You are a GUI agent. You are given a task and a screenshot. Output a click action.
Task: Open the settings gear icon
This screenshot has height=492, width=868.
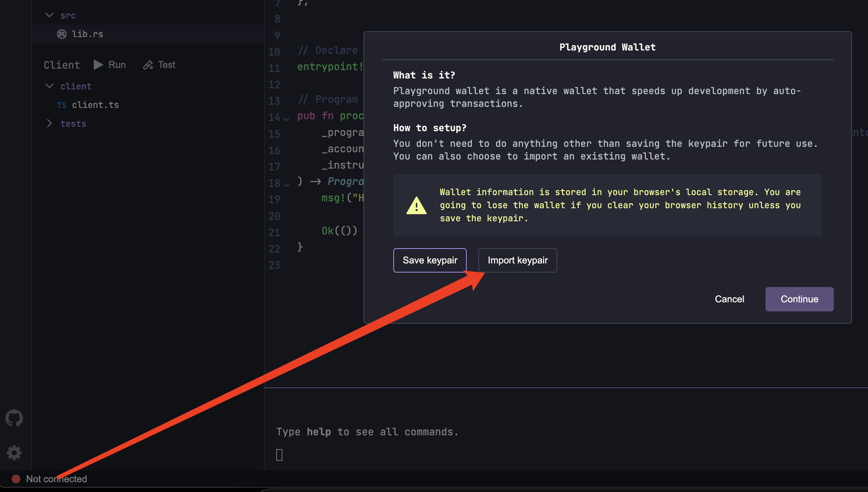[x=14, y=453]
